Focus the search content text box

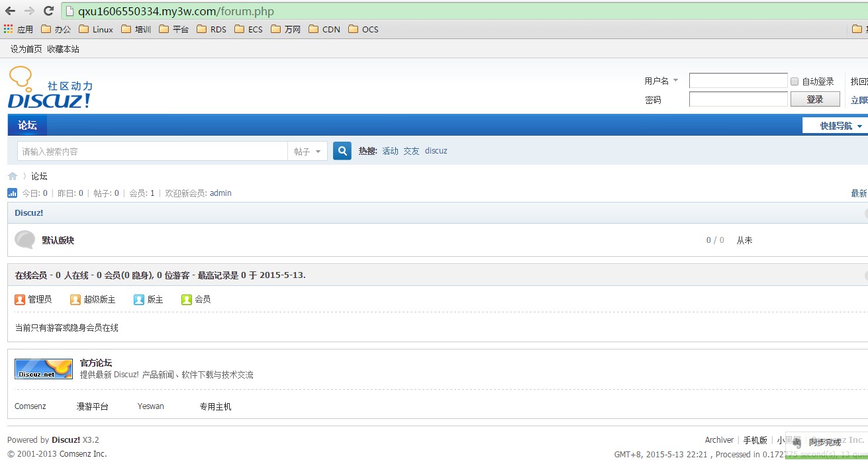[152, 152]
